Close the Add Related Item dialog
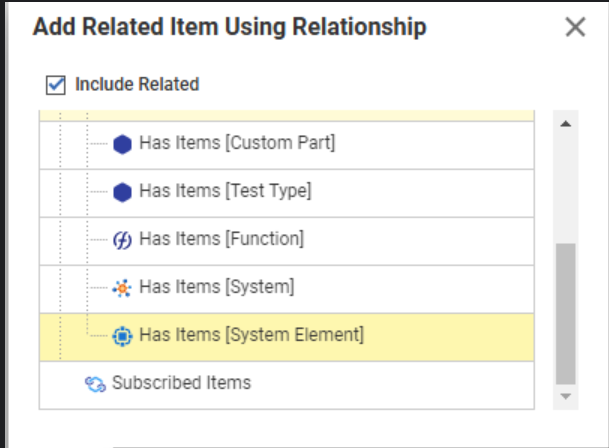The height and width of the screenshot is (448, 609). [x=575, y=27]
